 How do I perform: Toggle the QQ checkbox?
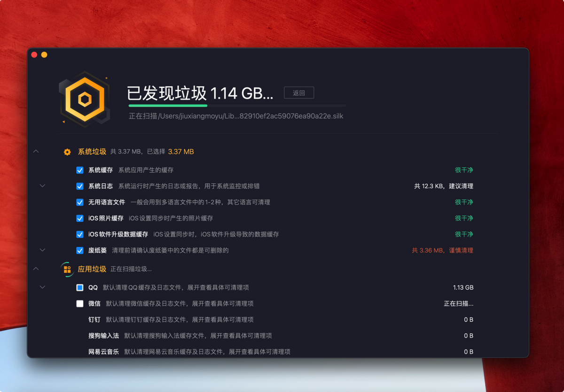[x=80, y=287]
